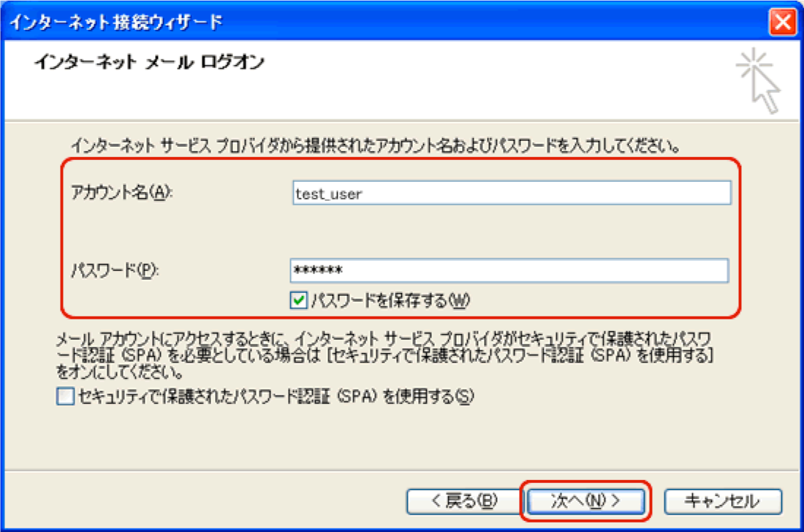804x532 pixels.
Task: Proceed with the 次へ(N) button
Action: pos(585,501)
